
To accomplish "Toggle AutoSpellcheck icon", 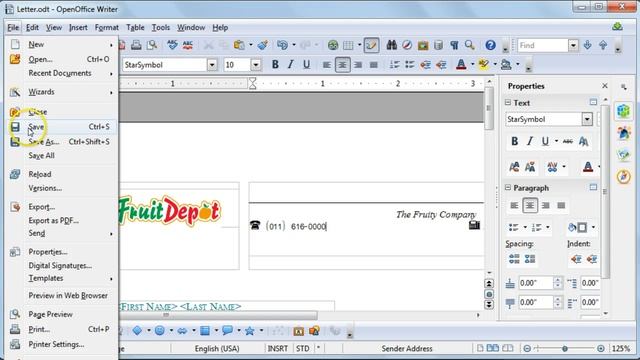I will [188, 45].
